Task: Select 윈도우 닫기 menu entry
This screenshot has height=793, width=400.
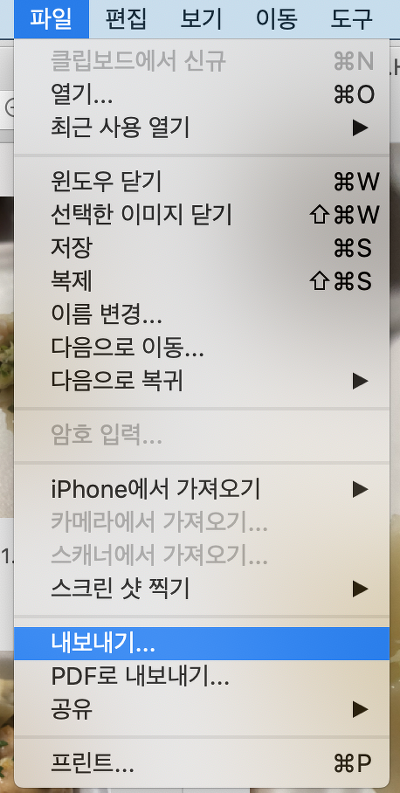Action: tap(202, 182)
